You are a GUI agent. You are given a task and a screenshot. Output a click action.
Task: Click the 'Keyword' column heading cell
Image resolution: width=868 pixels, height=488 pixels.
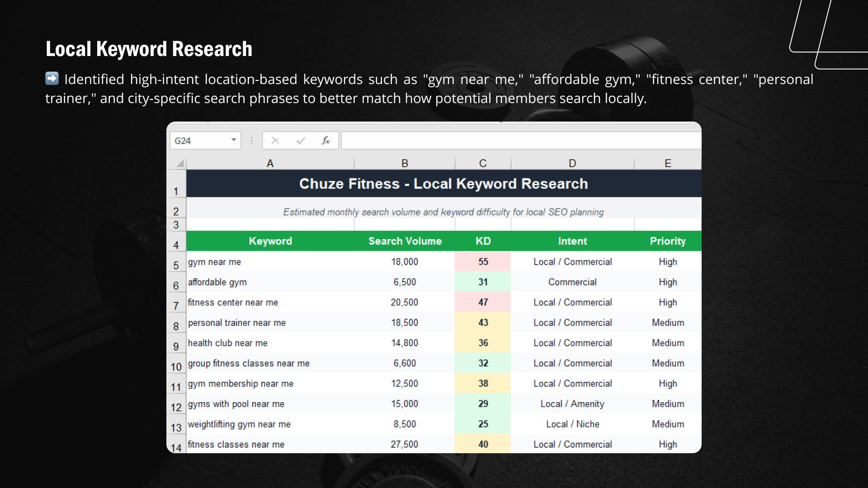pos(270,241)
